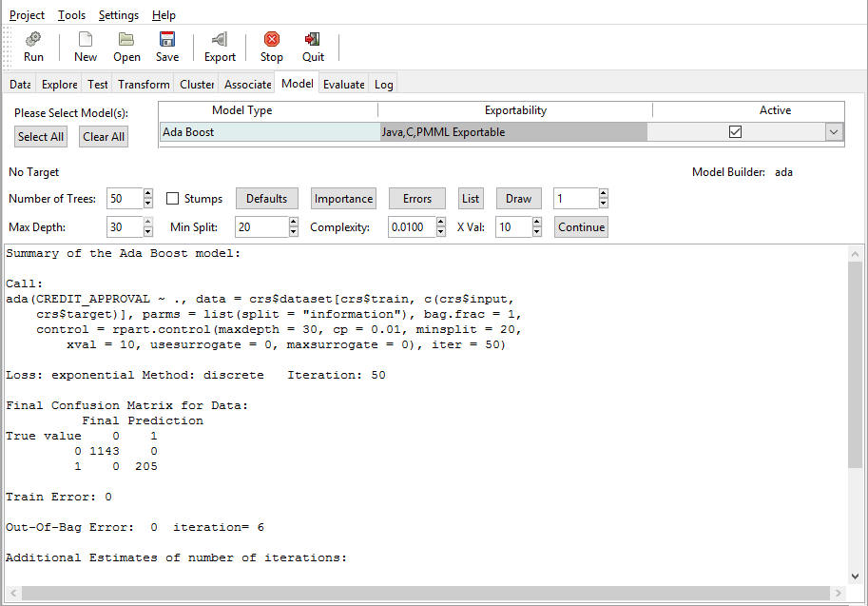
Task: Decrease Complexity with down arrow
Action: [x=440, y=232]
